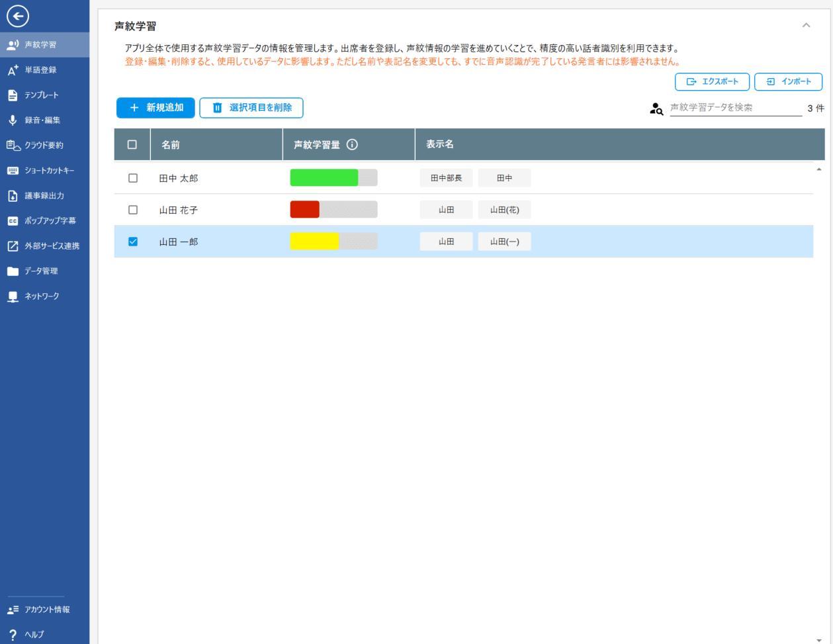Open the アカウント情報 menu item
Viewport: 833px width, 644px height.
[46, 610]
